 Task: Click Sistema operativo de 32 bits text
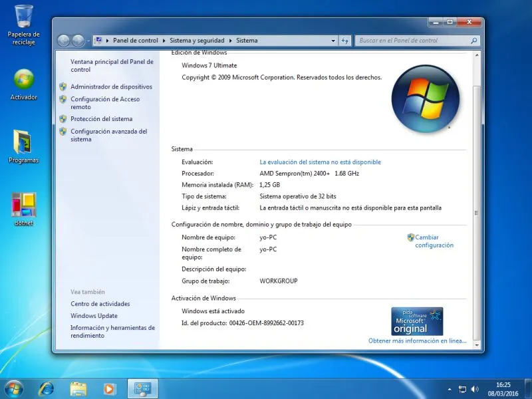coord(297,196)
